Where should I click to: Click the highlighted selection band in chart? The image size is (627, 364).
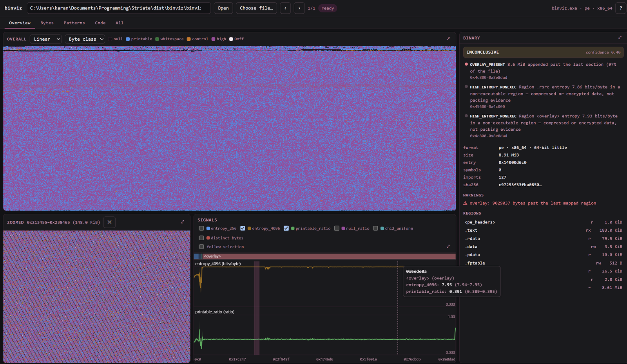[257, 308]
